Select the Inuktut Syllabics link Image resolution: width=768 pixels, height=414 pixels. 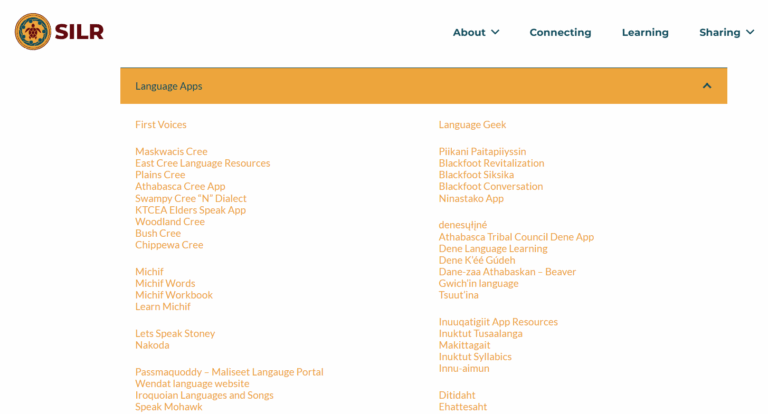(x=475, y=356)
